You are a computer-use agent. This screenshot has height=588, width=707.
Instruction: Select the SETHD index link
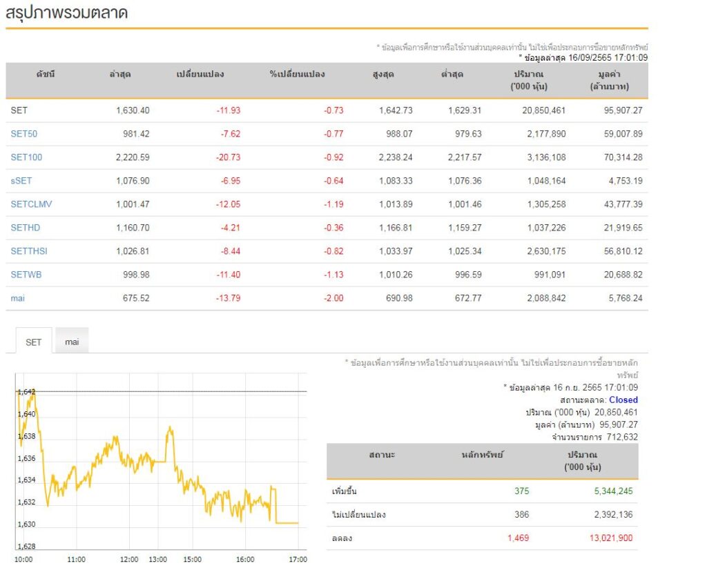tap(26, 228)
